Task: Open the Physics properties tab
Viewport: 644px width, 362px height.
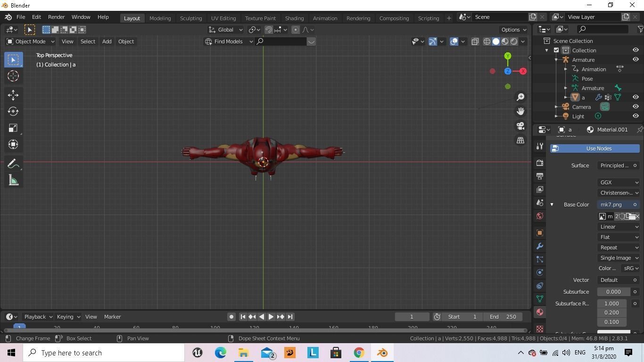Action: tap(540, 272)
